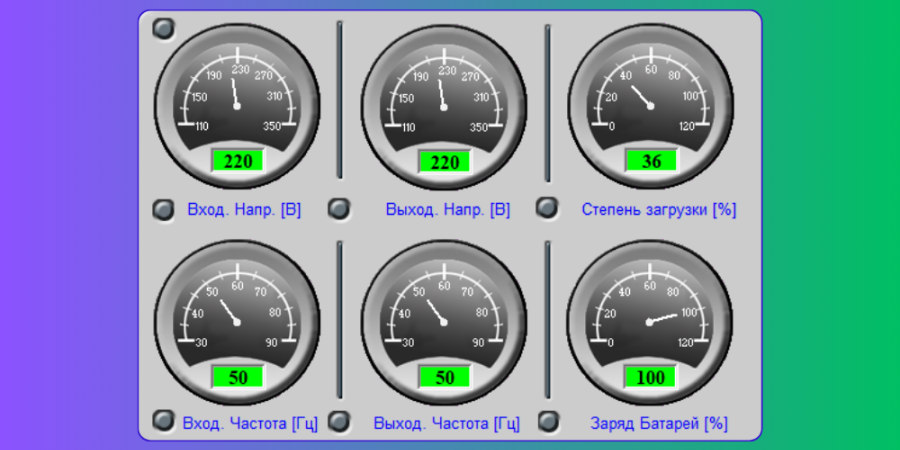Toggle the LED beside Степень загрузки [%]
900x450 pixels.
[x=547, y=207]
